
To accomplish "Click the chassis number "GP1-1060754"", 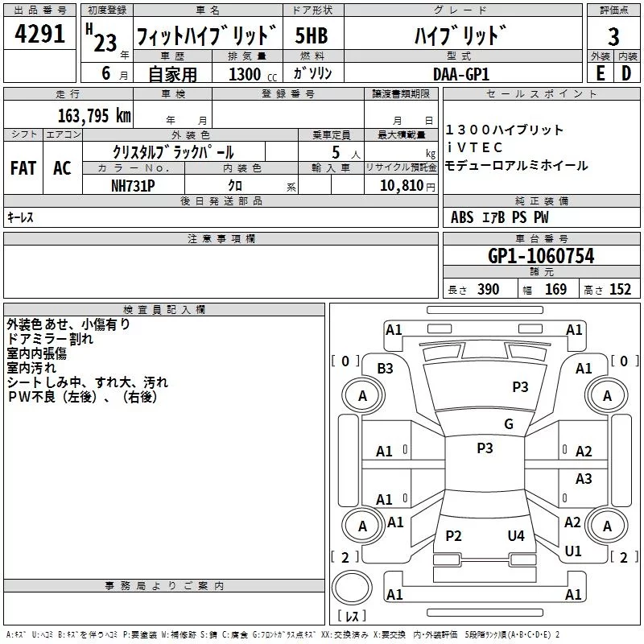I will [x=541, y=256].
